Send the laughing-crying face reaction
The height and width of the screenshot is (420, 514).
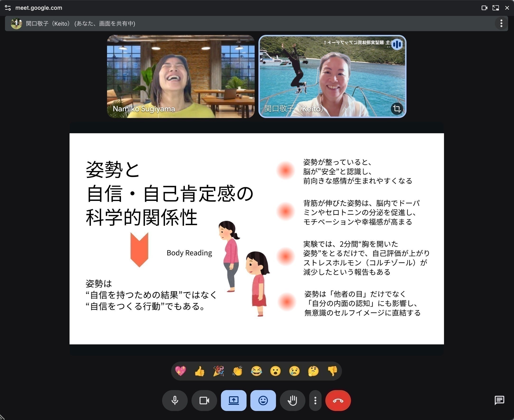tap(256, 371)
